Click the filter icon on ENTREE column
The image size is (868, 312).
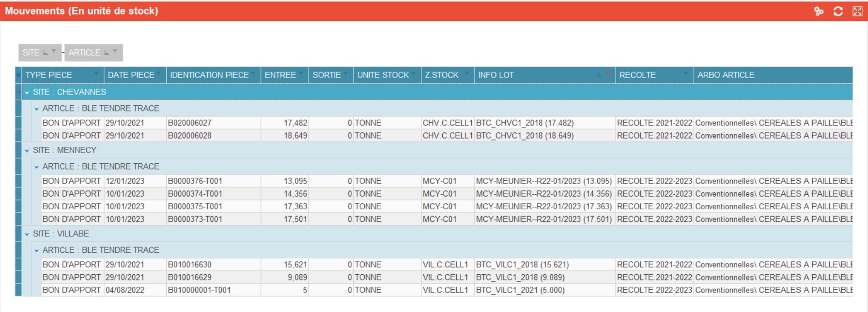[x=301, y=74]
